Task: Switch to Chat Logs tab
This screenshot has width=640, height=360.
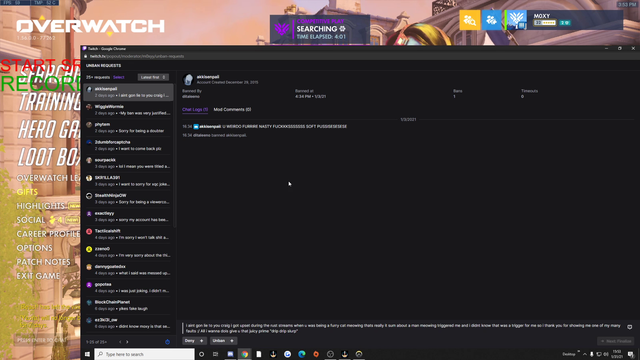Action: (x=195, y=109)
